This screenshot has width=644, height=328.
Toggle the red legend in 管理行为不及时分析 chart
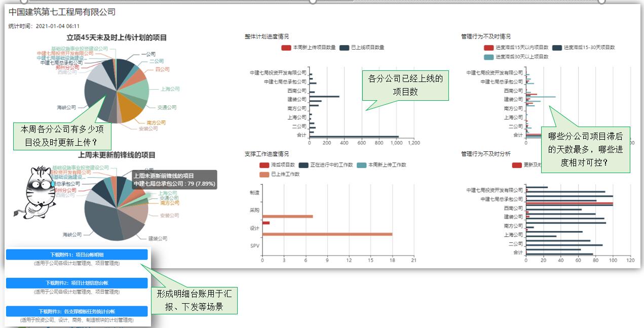tap(516, 165)
